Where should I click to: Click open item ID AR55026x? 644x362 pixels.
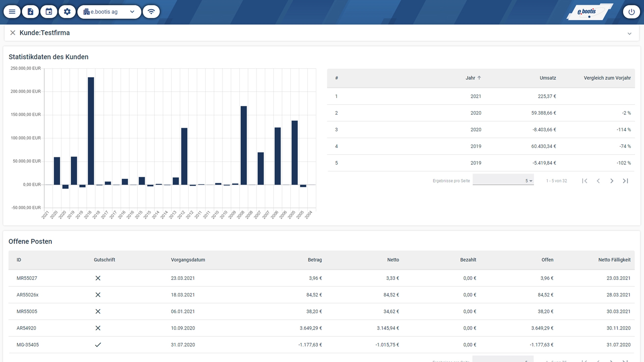point(28,295)
